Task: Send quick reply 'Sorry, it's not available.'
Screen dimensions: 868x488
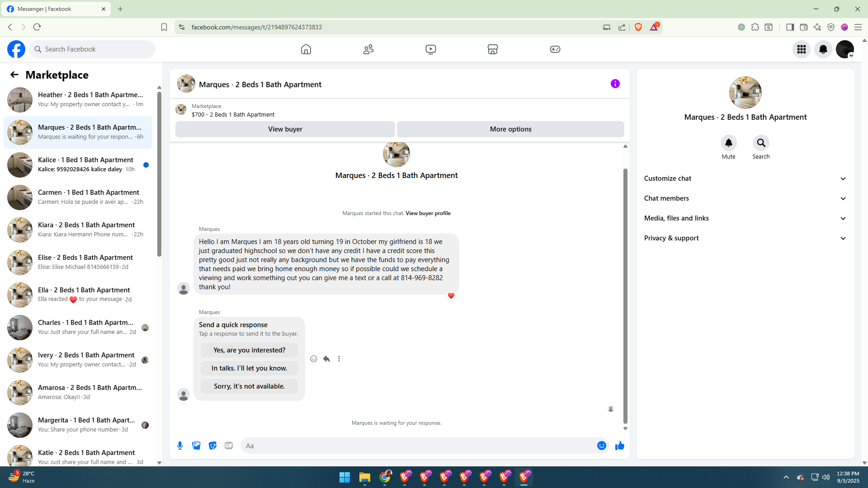Action: (250, 386)
